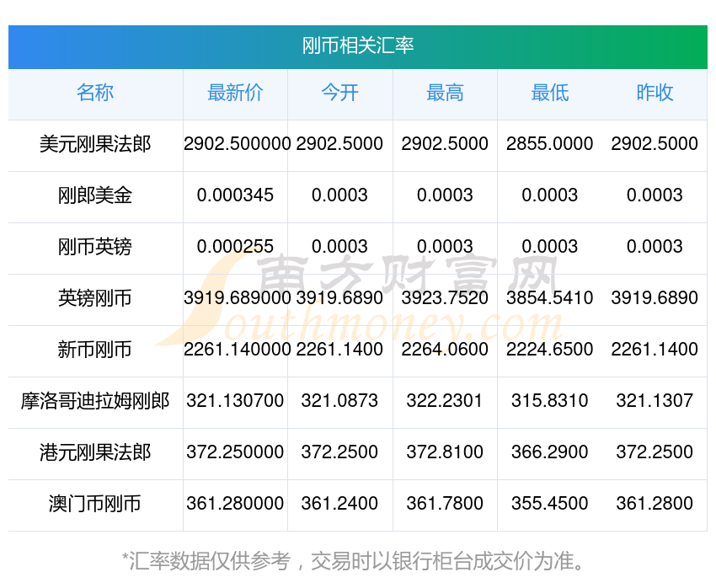
Task: Click highest value 372.8100
Action: pyautogui.click(x=445, y=452)
